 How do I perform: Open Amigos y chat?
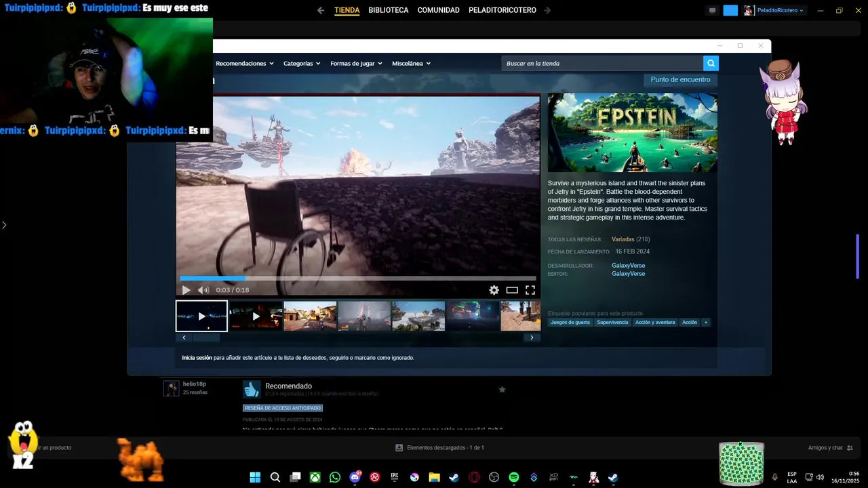coord(831,448)
